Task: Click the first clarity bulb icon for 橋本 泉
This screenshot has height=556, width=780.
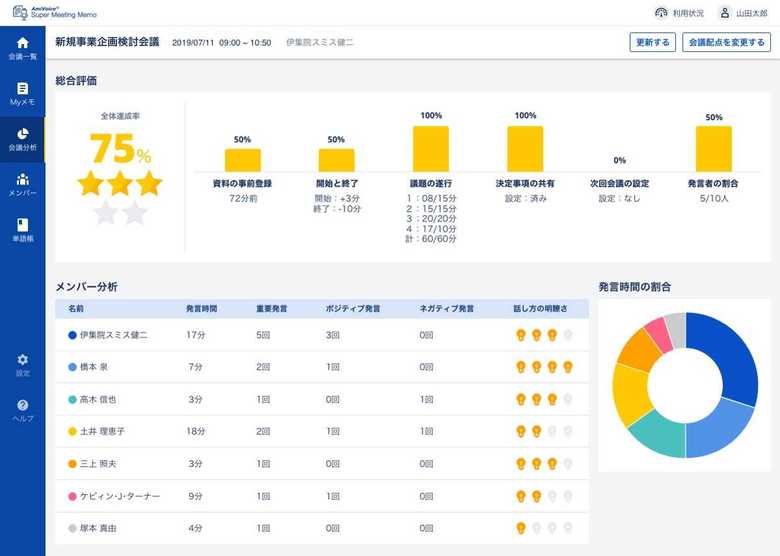Action: (521, 367)
